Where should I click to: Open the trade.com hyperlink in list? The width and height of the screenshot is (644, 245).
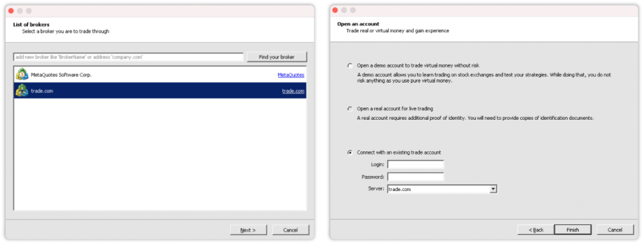point(293,91)
